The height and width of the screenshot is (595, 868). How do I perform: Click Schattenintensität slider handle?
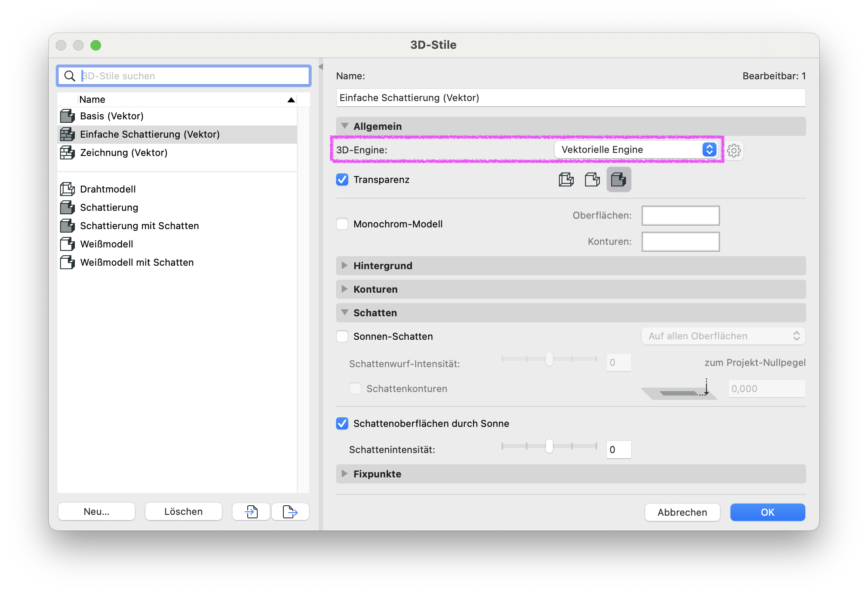[x=549, y=446]
